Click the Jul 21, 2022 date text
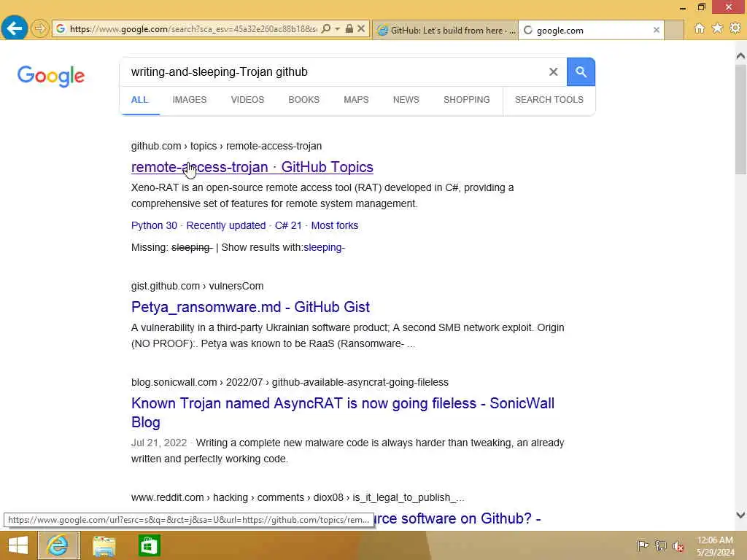 pyautogui.click(x=158, y=443)
